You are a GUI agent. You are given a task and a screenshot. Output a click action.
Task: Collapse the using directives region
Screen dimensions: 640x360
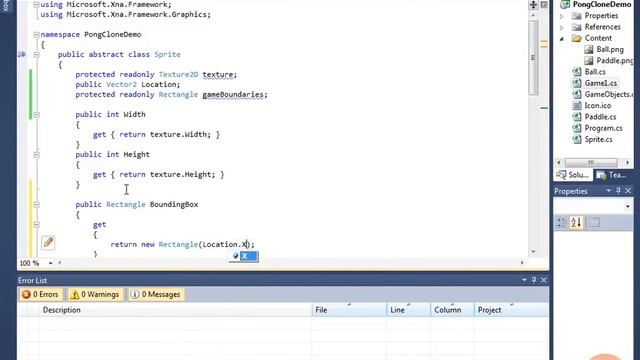(x=36, y=4)
